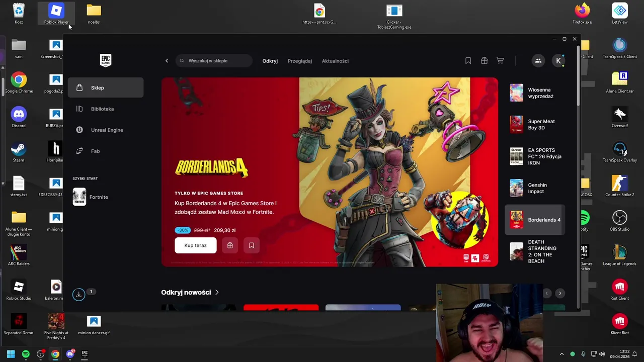Open the gift icon in store header

click(x=484, y=61)
